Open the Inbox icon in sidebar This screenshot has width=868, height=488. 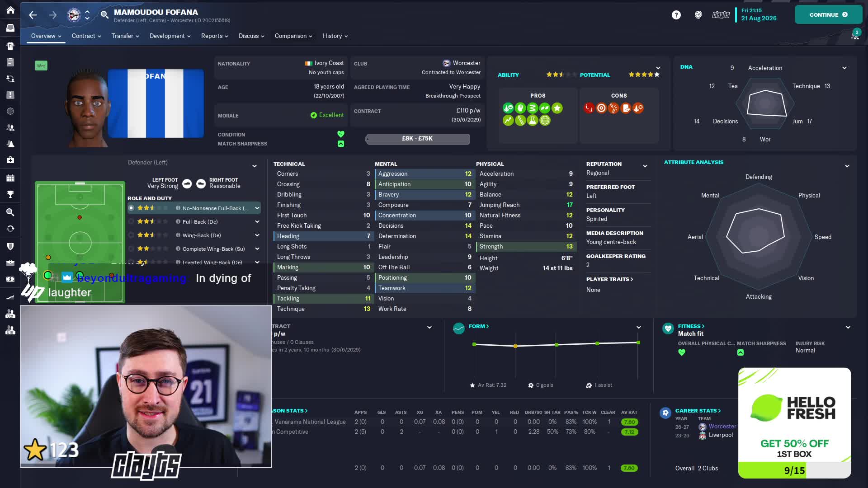[x=10, y=28]
